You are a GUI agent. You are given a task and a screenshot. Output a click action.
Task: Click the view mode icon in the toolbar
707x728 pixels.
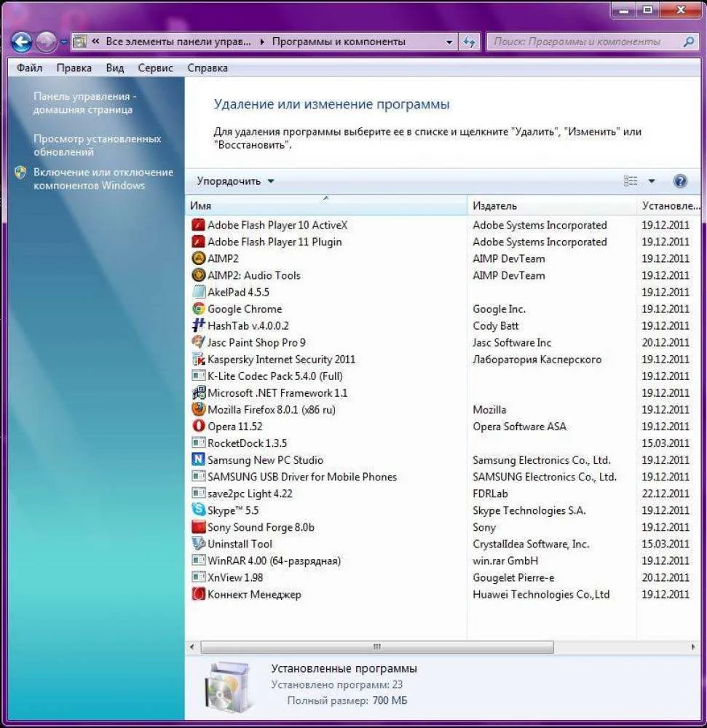[631, 181]
